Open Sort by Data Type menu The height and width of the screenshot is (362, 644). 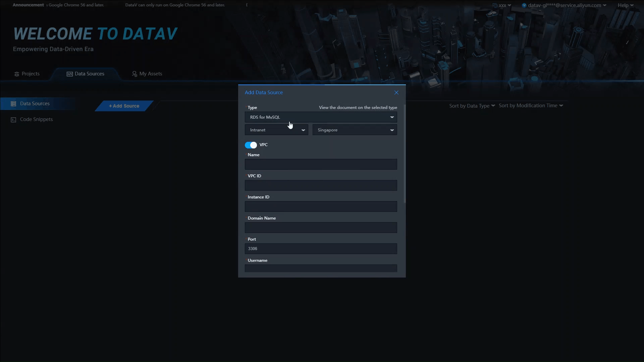pos(472,106)
